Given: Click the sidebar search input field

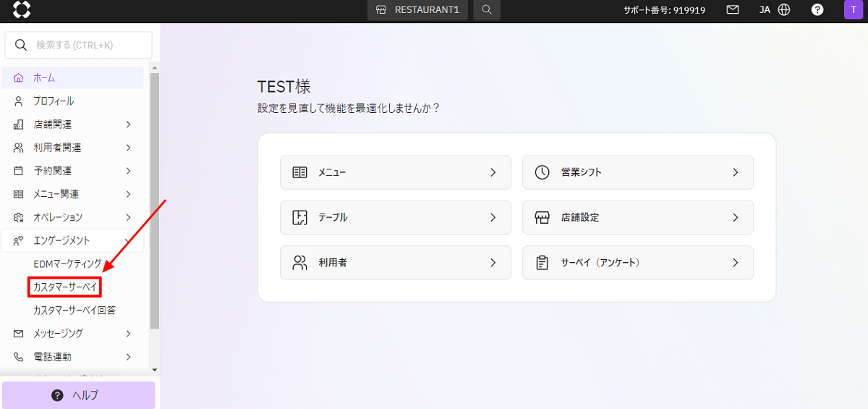Looking at the screenshot, I should pos(78,45).
